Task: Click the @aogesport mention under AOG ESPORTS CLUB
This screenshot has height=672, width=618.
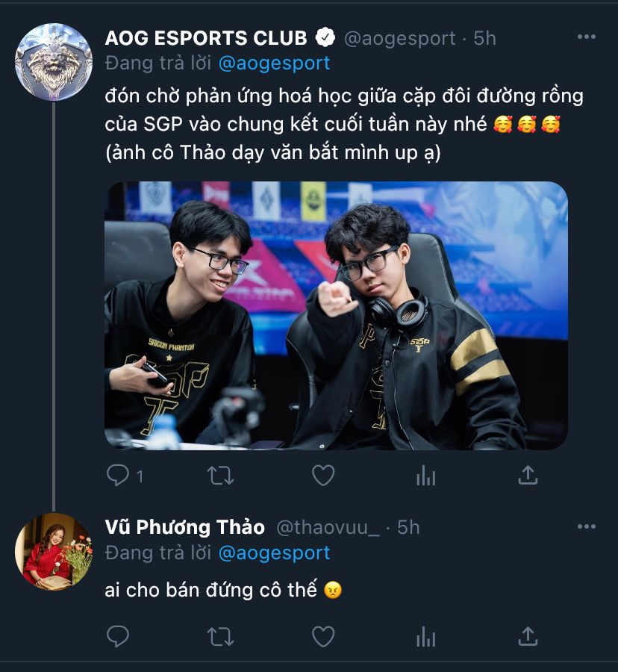Action: pos(274,63)
